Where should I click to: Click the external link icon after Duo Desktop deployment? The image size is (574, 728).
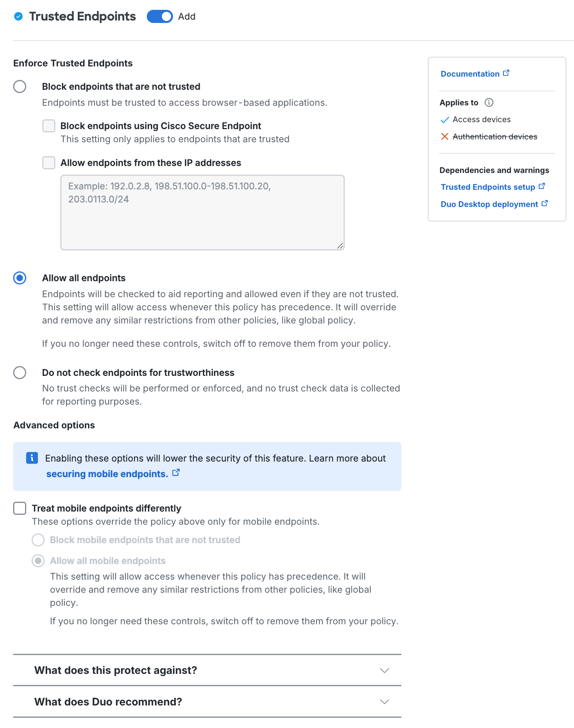coord(544,202)
